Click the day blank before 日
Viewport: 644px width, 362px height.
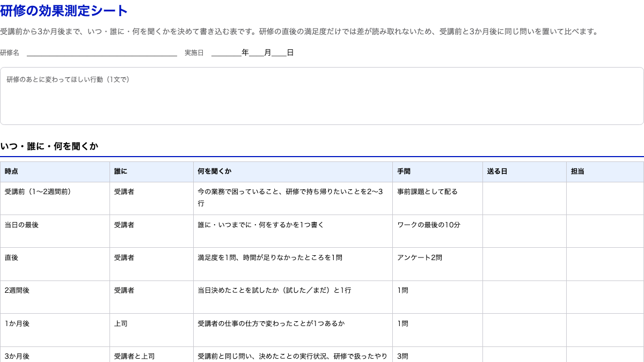[x=279, y=53]
